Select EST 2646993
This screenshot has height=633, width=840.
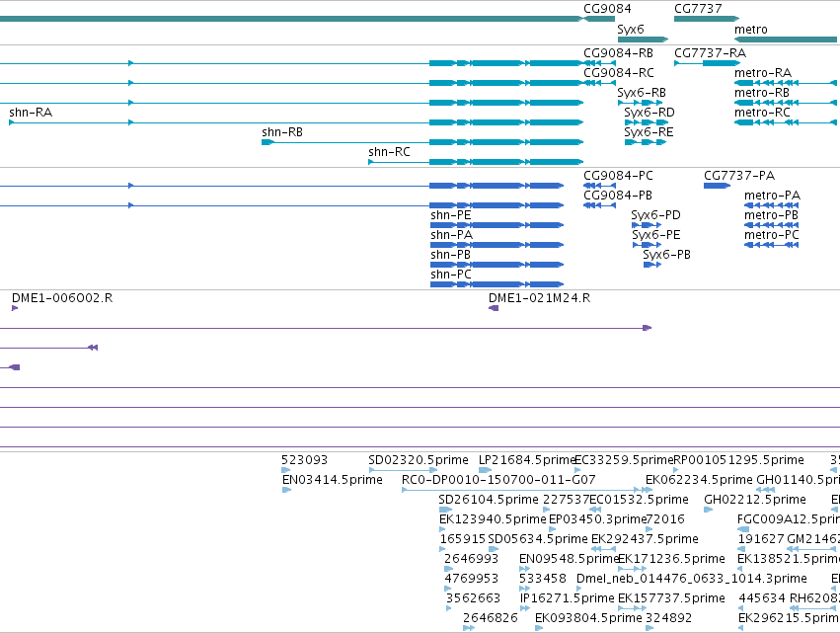pos(449,569)
